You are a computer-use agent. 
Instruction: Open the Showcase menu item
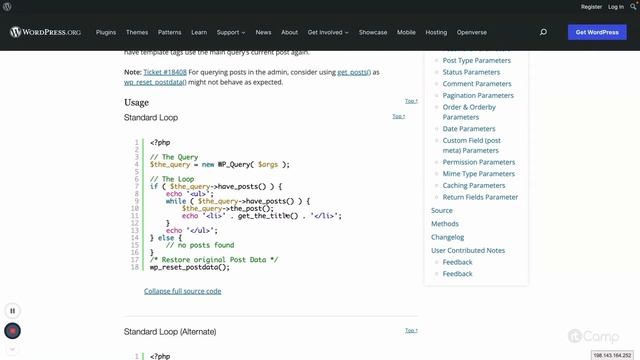pos(373,32)
